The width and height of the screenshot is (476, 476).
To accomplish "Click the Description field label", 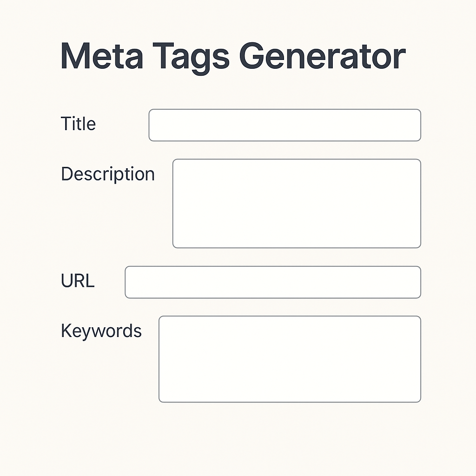I will 108,174.
